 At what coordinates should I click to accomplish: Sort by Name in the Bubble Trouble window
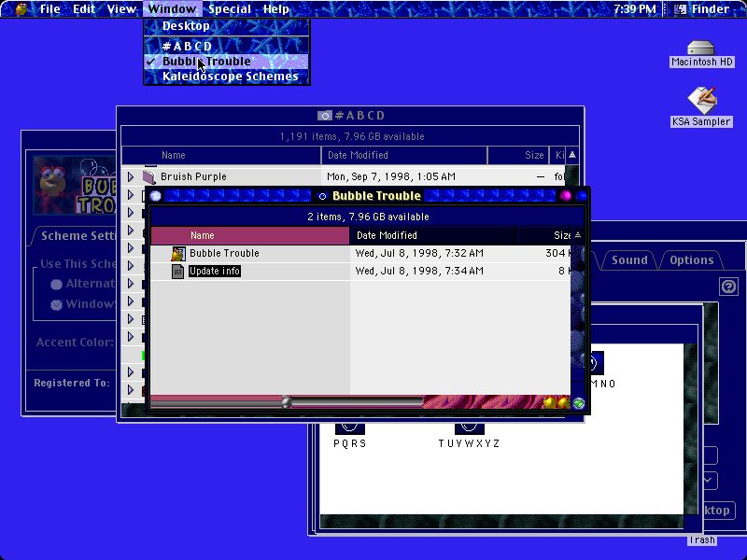click(250, 235)
